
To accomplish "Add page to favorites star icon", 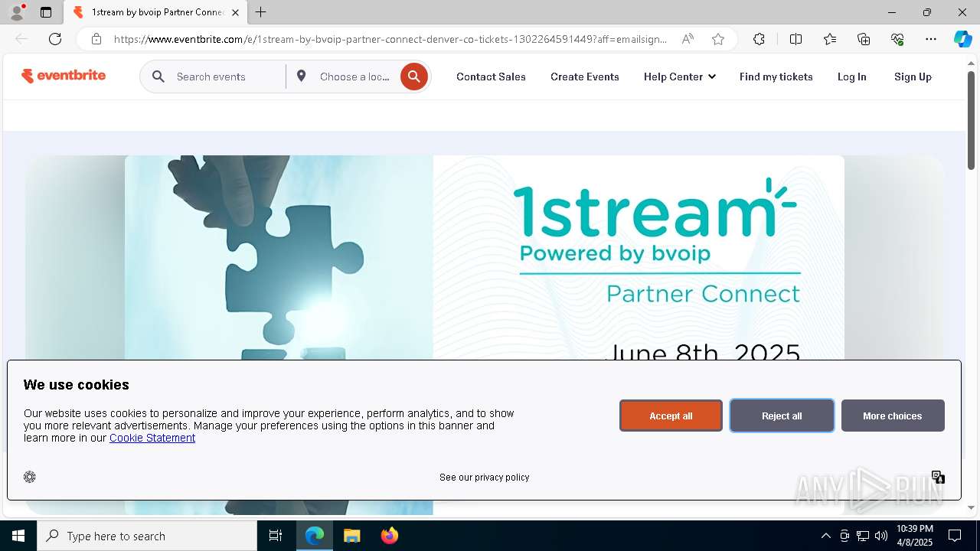I will click(x=717, y=39).
